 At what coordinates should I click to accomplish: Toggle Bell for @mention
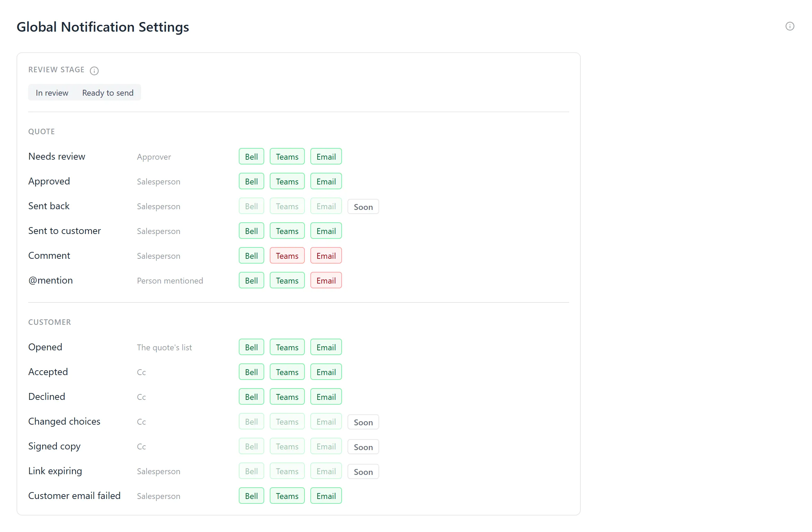[252, 280]
